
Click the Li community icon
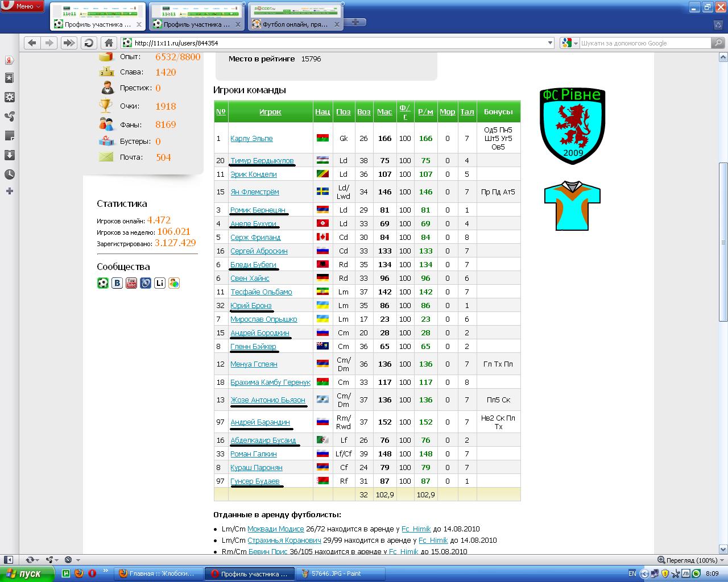click(160, 283)
